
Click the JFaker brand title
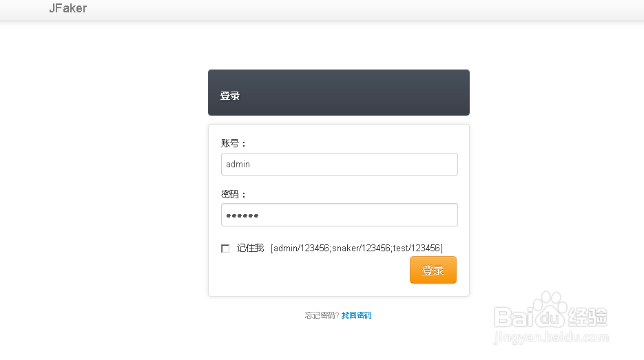pos(67,9)
